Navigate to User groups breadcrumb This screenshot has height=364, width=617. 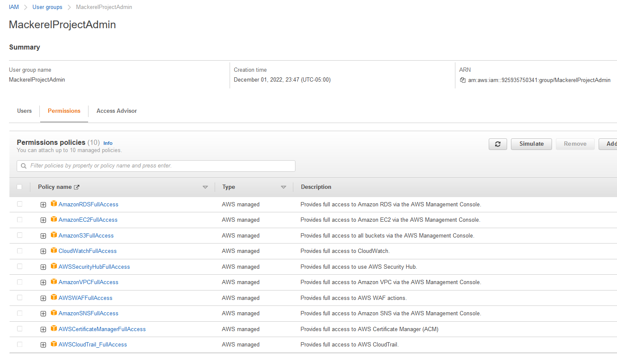(47, 7)
